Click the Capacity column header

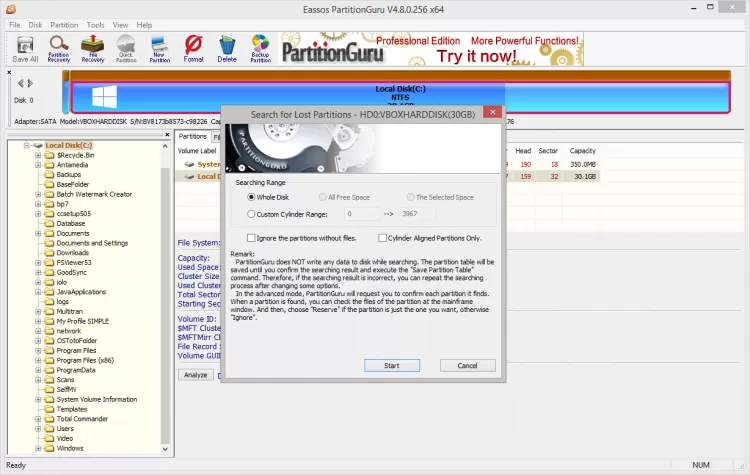click(583, 151)
